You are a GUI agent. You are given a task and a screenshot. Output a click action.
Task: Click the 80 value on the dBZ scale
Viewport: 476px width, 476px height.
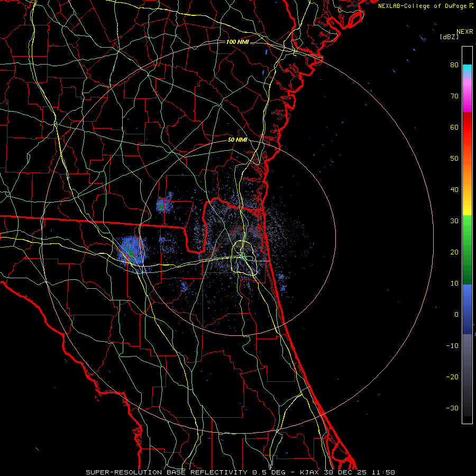[x=454, y=65]
